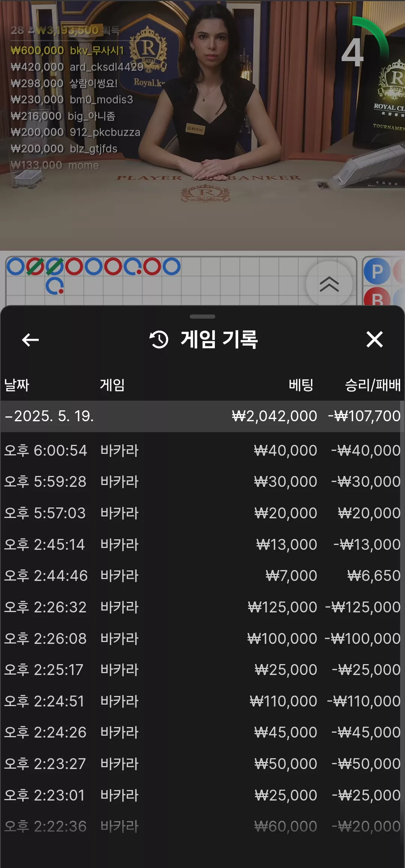The height and width of the screenshot is (868, 405).
Task: Click the daily result -₩107,700
Action: click(x=364, y=416)
